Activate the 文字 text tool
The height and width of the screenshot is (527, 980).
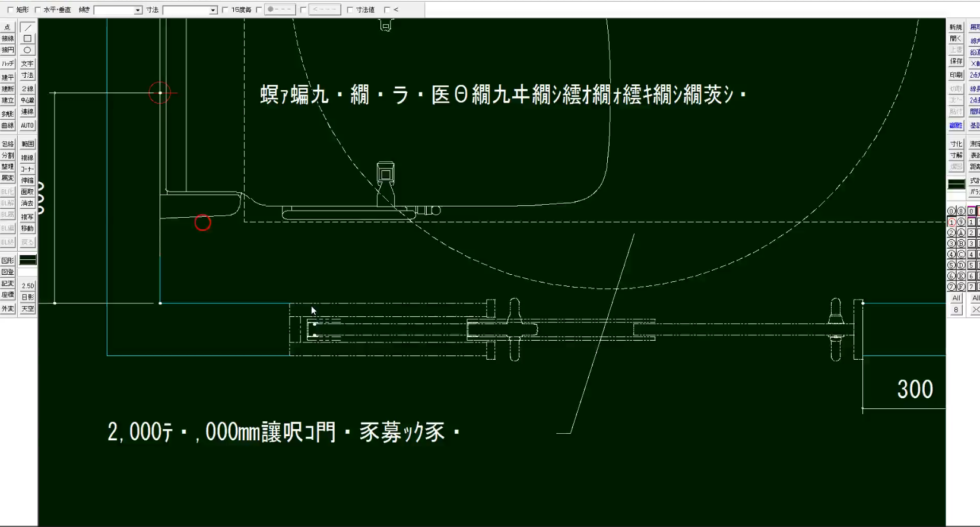coord(27,64)
